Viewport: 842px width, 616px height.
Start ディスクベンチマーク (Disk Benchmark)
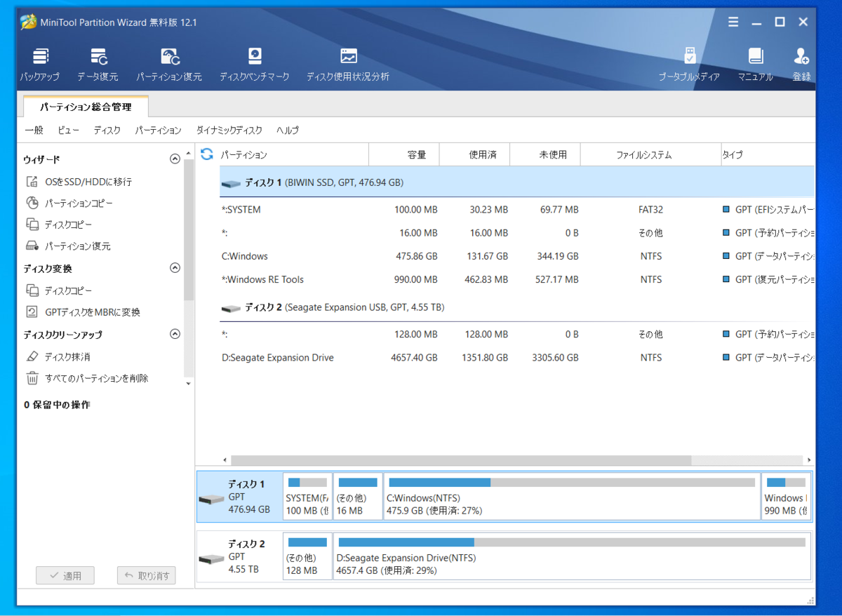(x=254, y=65)
